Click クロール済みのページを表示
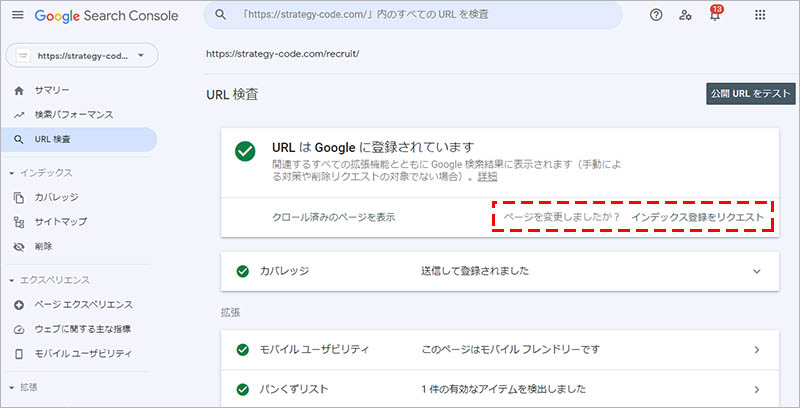 pyautogui.click(x=333, y=217)
